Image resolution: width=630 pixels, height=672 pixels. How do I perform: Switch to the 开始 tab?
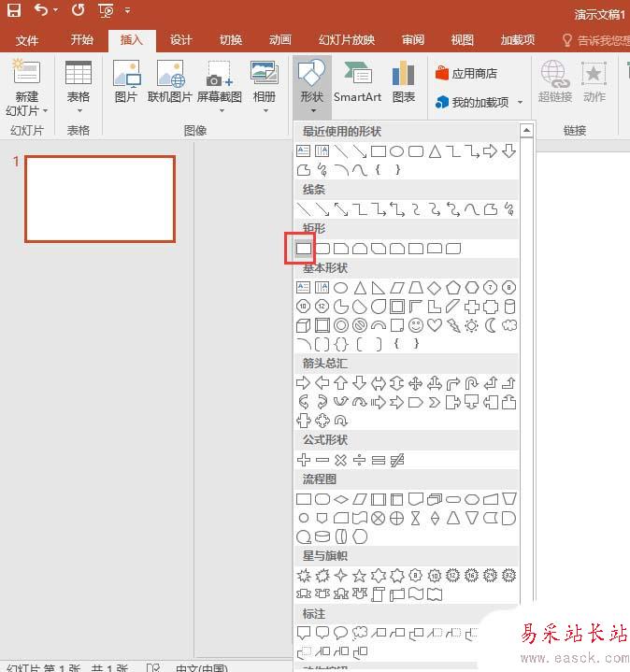82,40
